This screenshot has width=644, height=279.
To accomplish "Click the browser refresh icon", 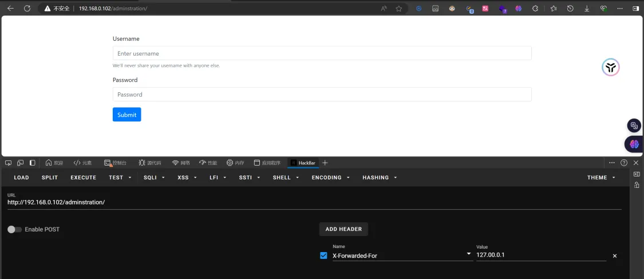I will 27,9.
